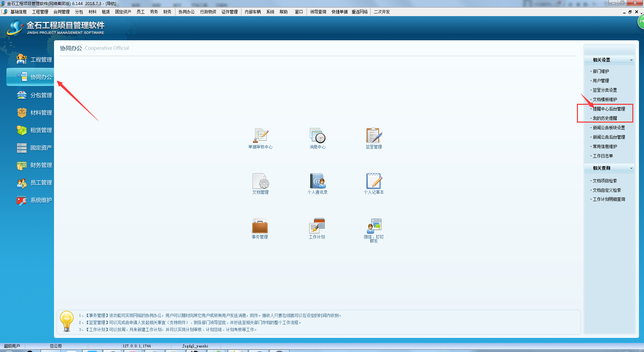Open the 内部车辆 menu
644x352 pixels.
click(x=253, y=12)
